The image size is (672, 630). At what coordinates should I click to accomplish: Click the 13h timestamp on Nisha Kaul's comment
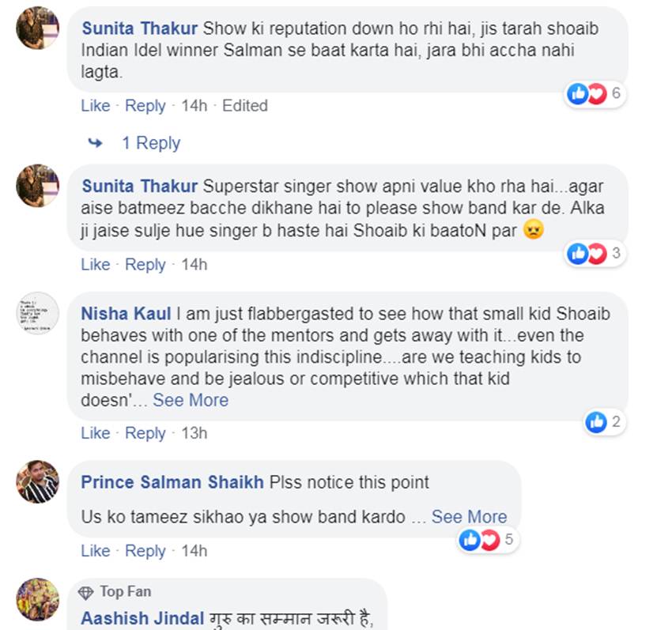194,433
